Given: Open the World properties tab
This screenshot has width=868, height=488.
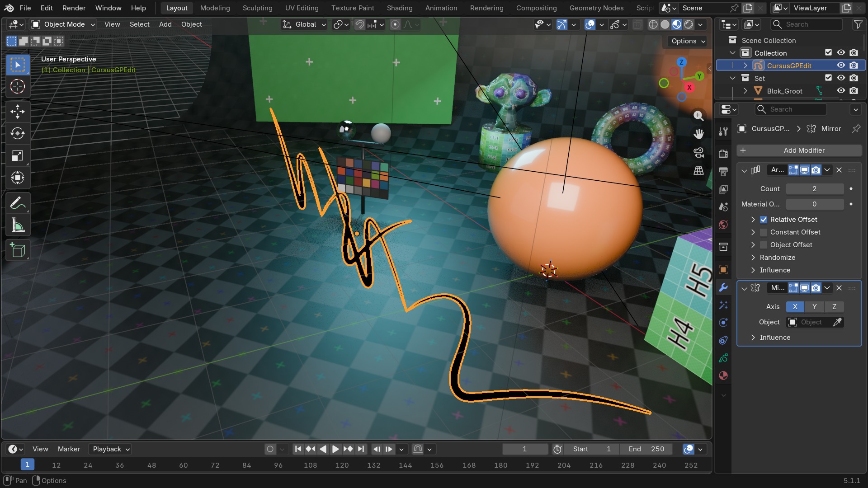Looking at the screenshot, I should [723, 225].
